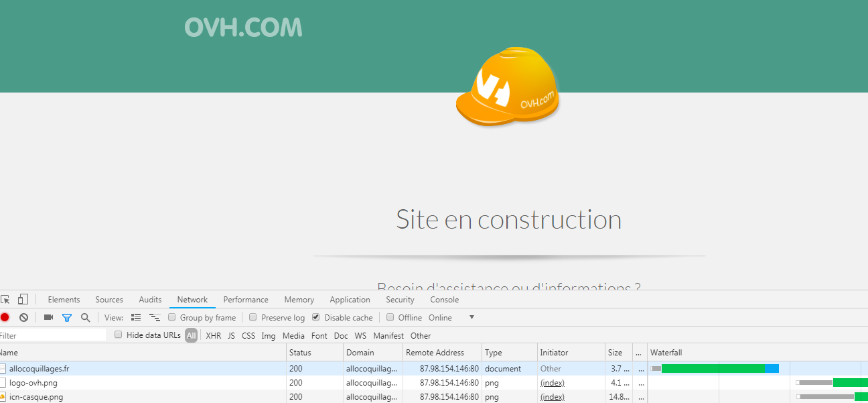This screenshot has height=403, width=868.
Task: Toggle the filter funnel icon
Action: point(66,317)
